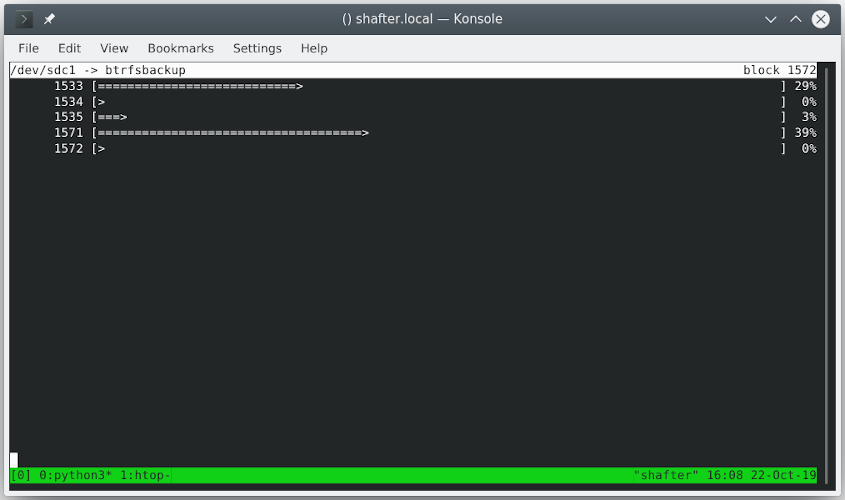This screenshot has height=500, width=845.
Task: Open the File menu
Action: [x=29, y=48]
